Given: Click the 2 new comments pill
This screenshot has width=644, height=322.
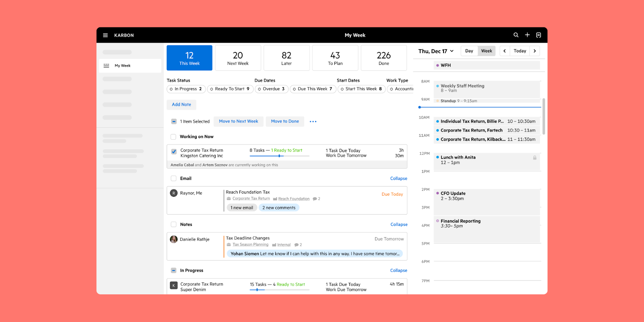Looking at the screenshot, I should point(279,208).
